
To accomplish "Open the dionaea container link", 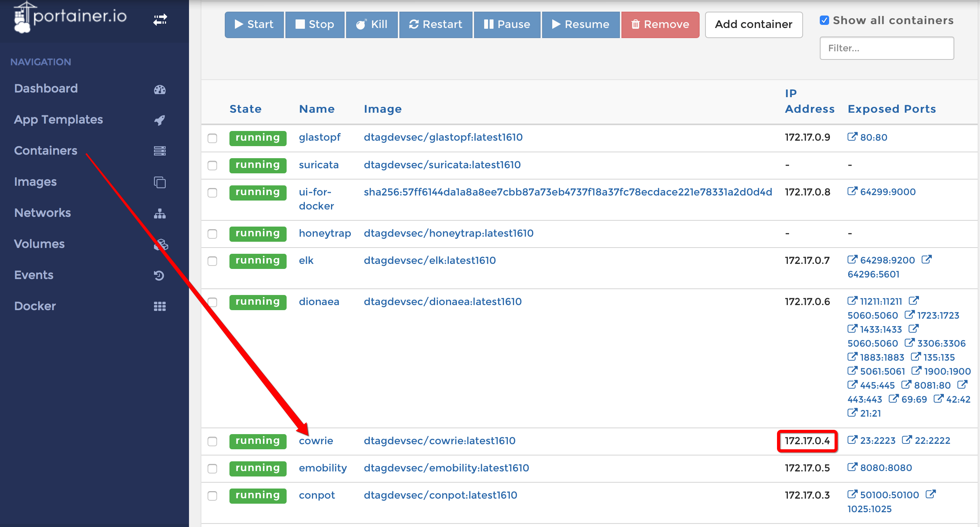I will click(x=319, y=302).
